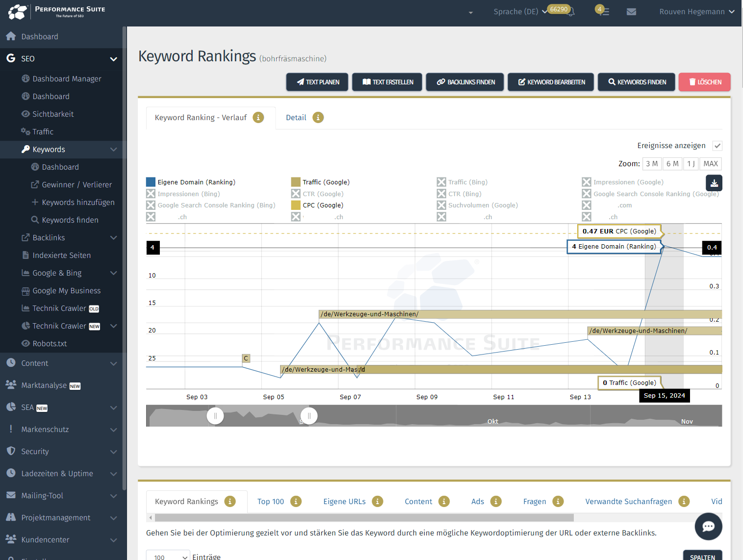The width and height of the screenshot is (743, 560).
Task: Click the left range navigator handle
Action: coord(215,416)
